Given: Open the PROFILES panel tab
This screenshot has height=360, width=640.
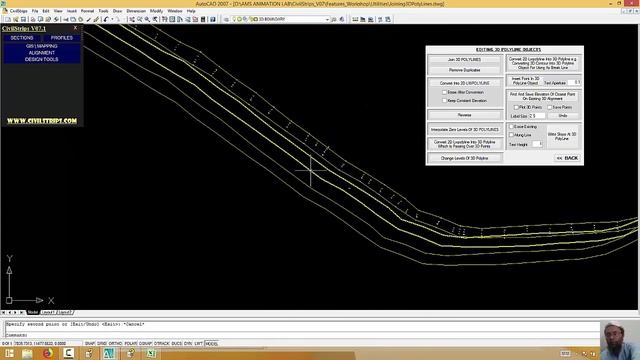Looking at the screenshot, I should click(62, 38).
